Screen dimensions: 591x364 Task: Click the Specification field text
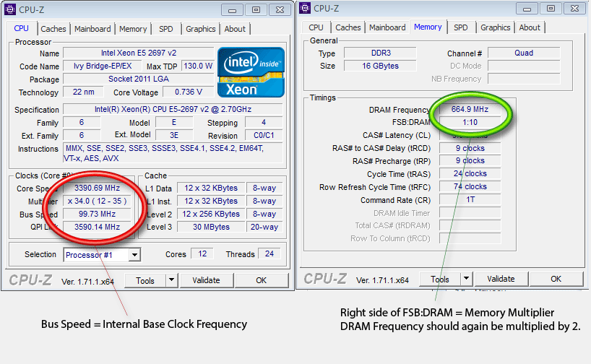(173, 109)
